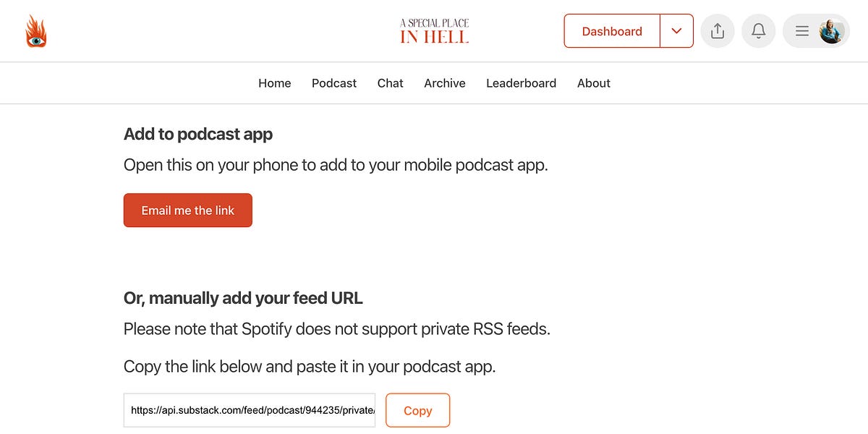The width and height of the screenshot is (868, 434).
Task: View the Leaderboard
Action: (x=521, y=82)
